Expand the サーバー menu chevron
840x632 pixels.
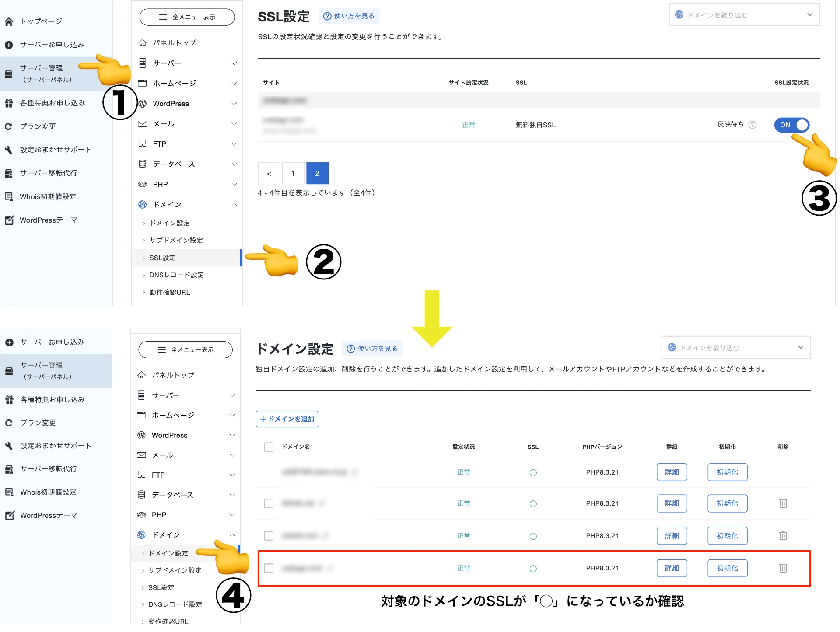pyautogui.click(x=235, y=63)
